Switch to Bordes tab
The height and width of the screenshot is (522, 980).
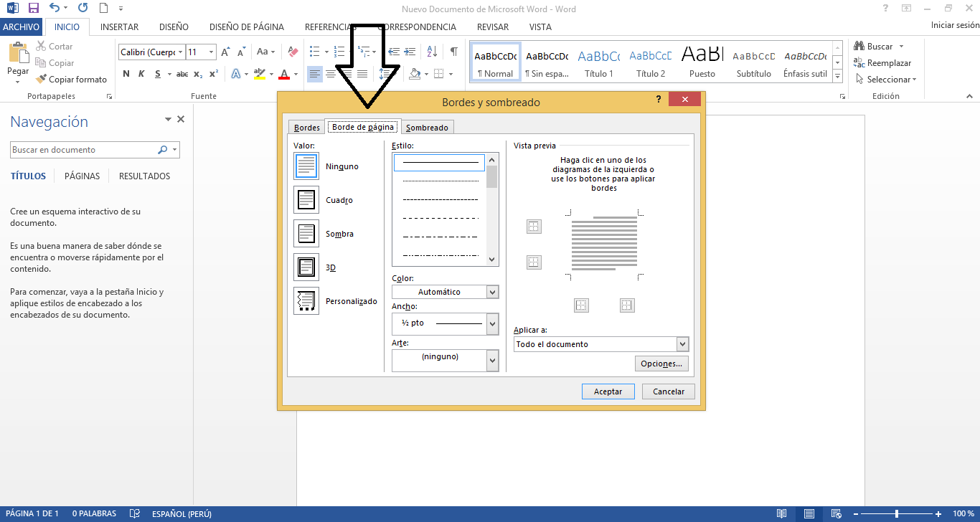pyautogui.click(x=307, y=128)
